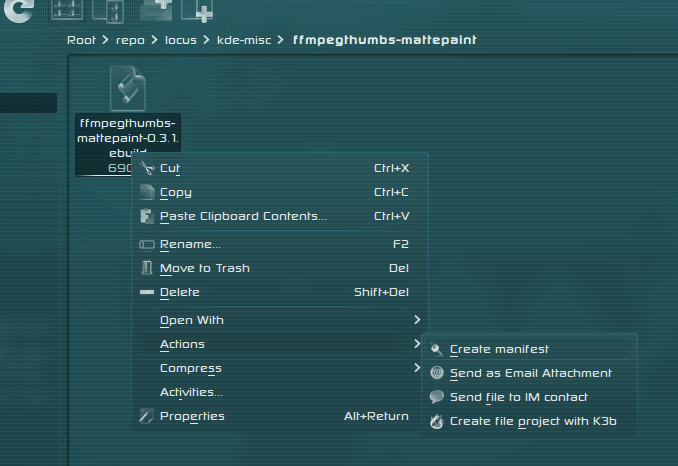Image resolution: width=678 pixels, height=466 pixels.
Task: Select the highlighted dark sidebar entry
Action: [x=28, y=103]
